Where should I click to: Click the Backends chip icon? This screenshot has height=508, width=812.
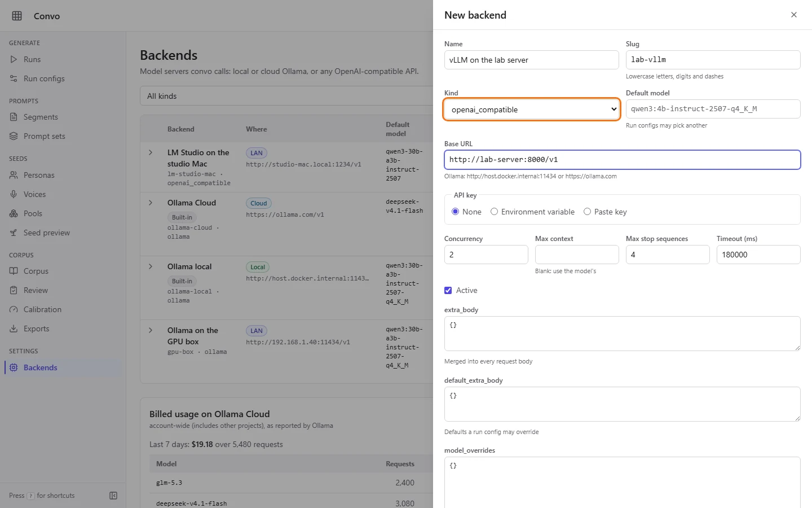point(14,367)
